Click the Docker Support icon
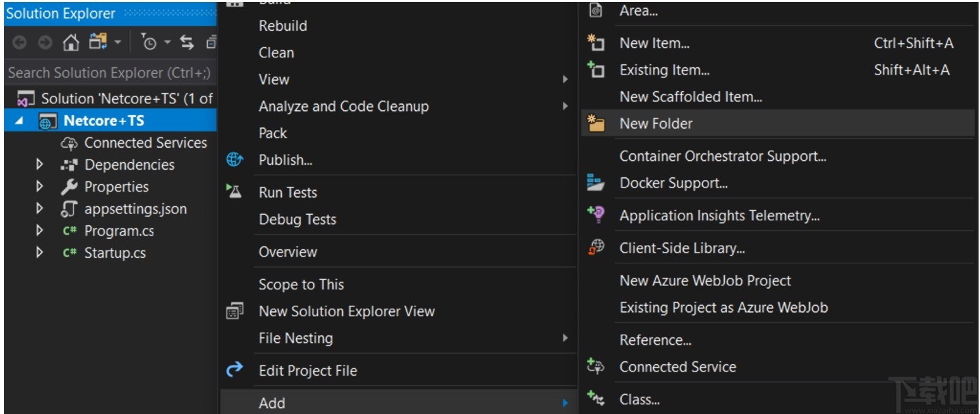This screenshot has width=980, height=414. pos(596,183)
